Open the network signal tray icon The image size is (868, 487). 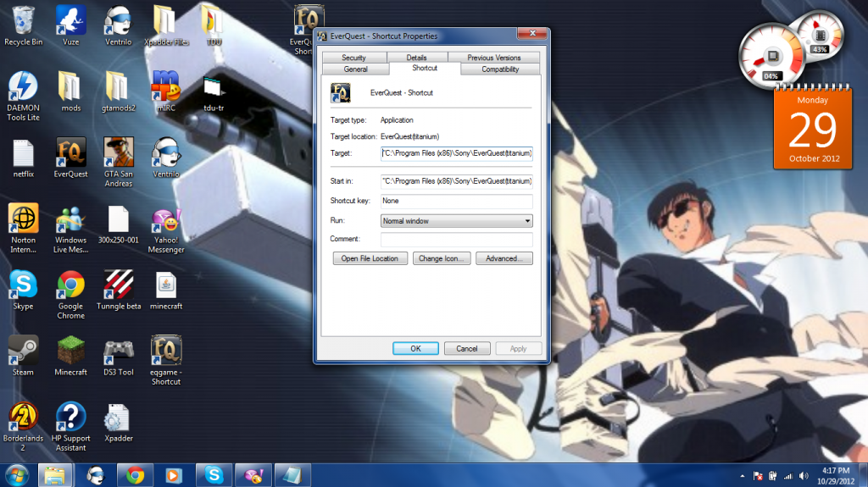[x=788, y=476]
